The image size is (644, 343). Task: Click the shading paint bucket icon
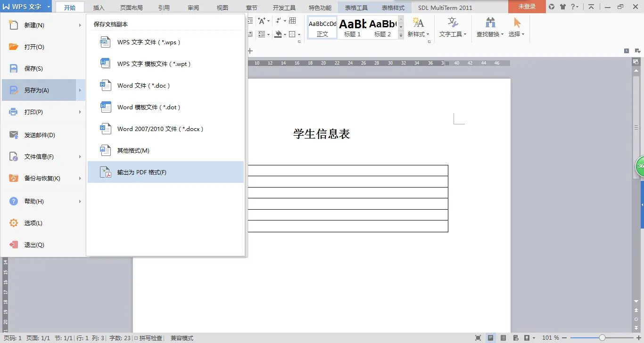(278, 34)
